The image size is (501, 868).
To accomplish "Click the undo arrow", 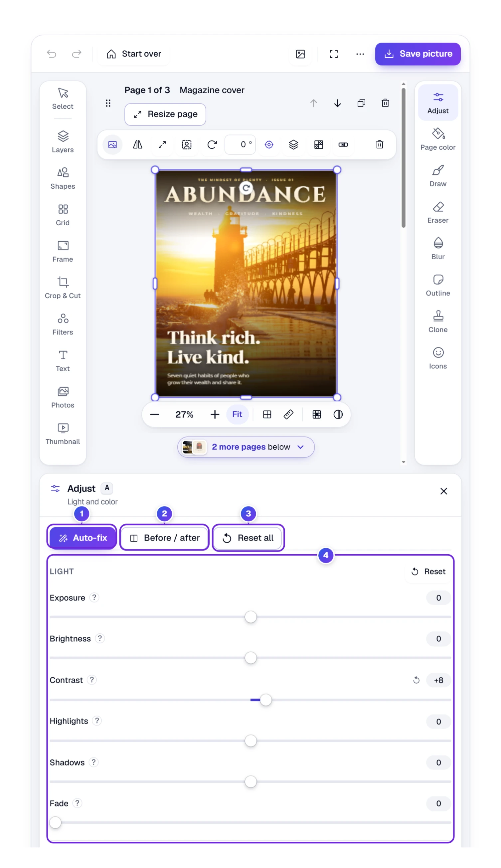I will click(x=52, y=54).
